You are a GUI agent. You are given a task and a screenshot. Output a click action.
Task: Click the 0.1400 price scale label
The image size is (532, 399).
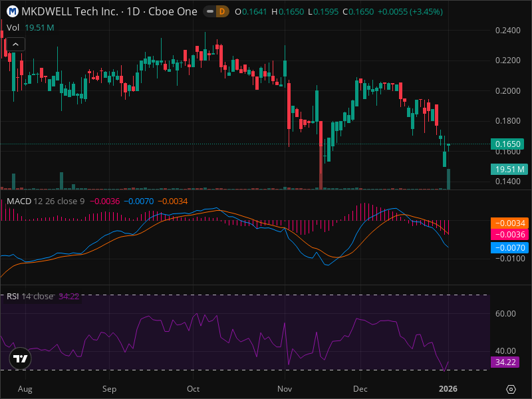[x=507, y=181]
